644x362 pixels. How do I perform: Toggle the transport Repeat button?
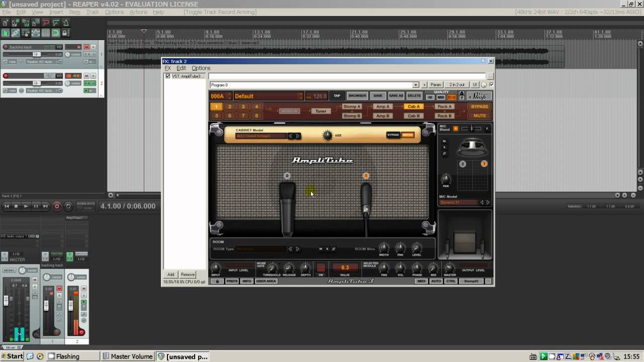68,206
